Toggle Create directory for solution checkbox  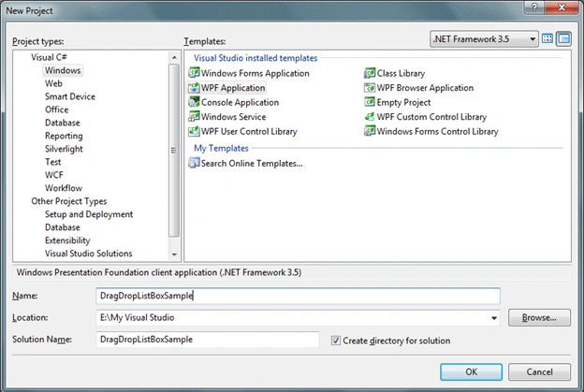(x=336, y=341)
